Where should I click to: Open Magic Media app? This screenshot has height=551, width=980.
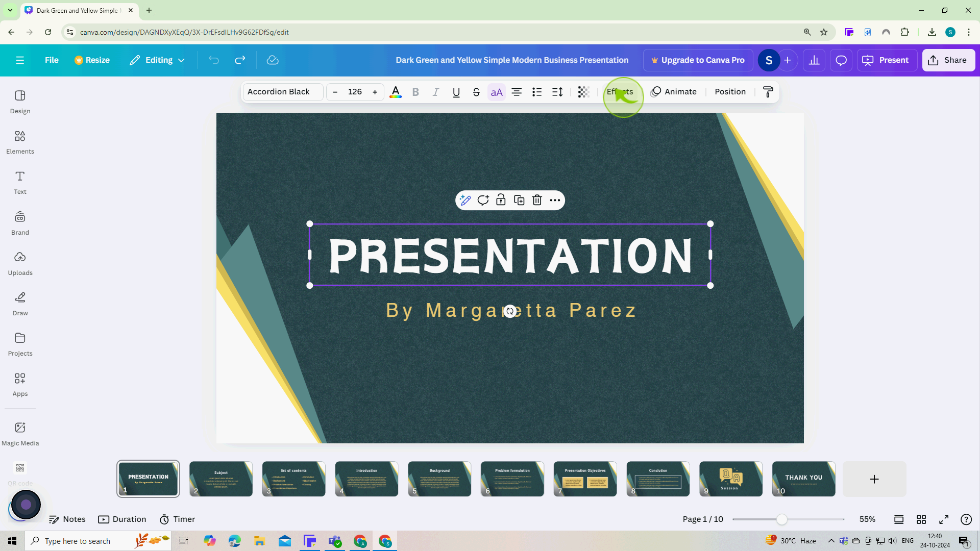coord(20,434)
